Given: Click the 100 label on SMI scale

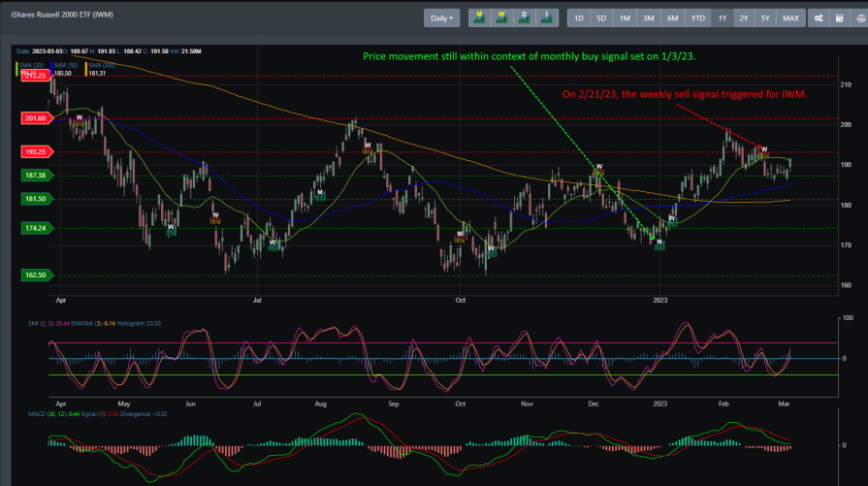Looking at the screenshot, I should coord(848,318).
